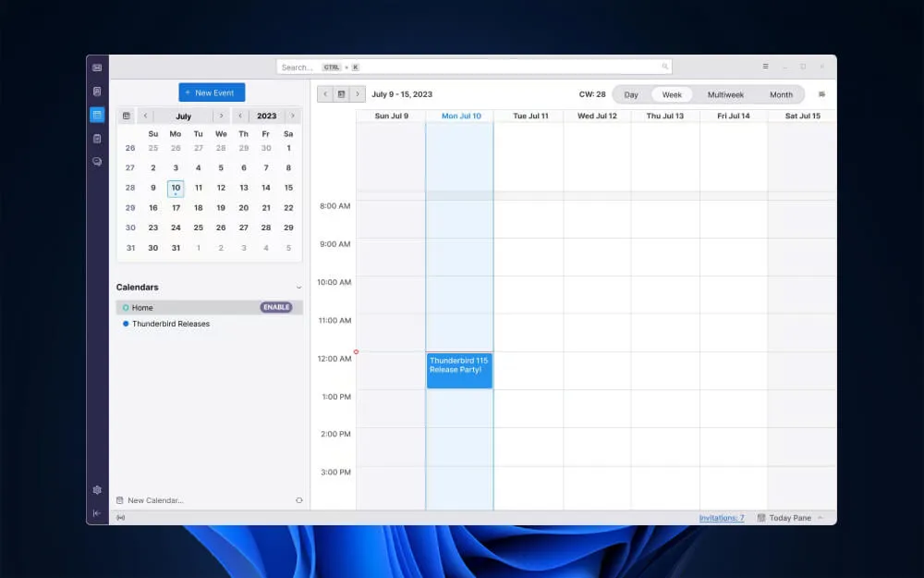Open the Mail space in sidebar

point(97,68)
